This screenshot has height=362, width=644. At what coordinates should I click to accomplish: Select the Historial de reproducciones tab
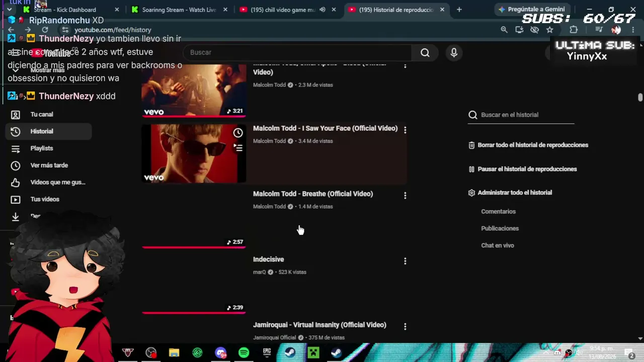pos(396,10)
